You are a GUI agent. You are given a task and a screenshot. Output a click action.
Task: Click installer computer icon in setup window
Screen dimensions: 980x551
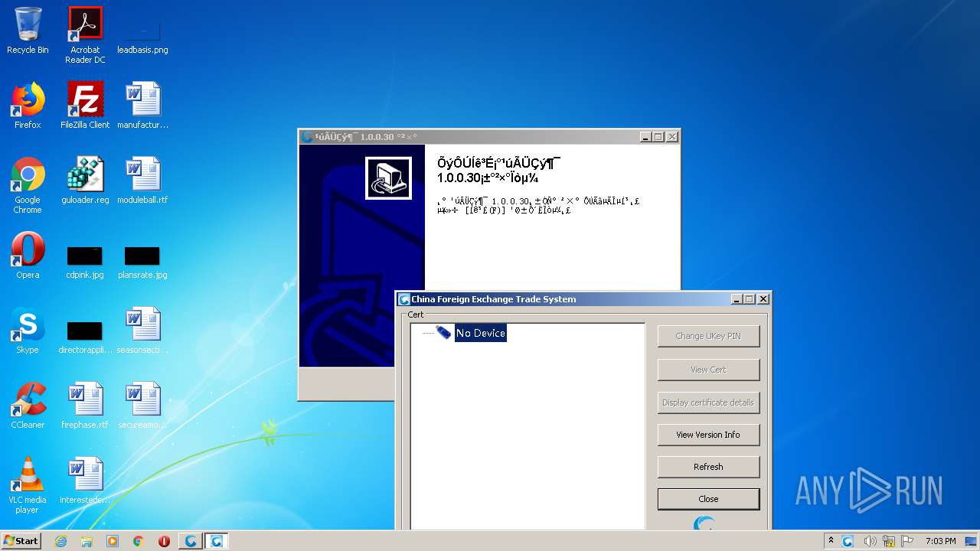pos(388,178)
